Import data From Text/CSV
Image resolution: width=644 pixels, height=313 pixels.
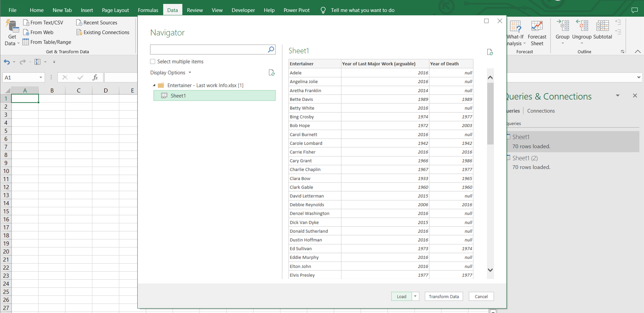click(x=43, y=22)
